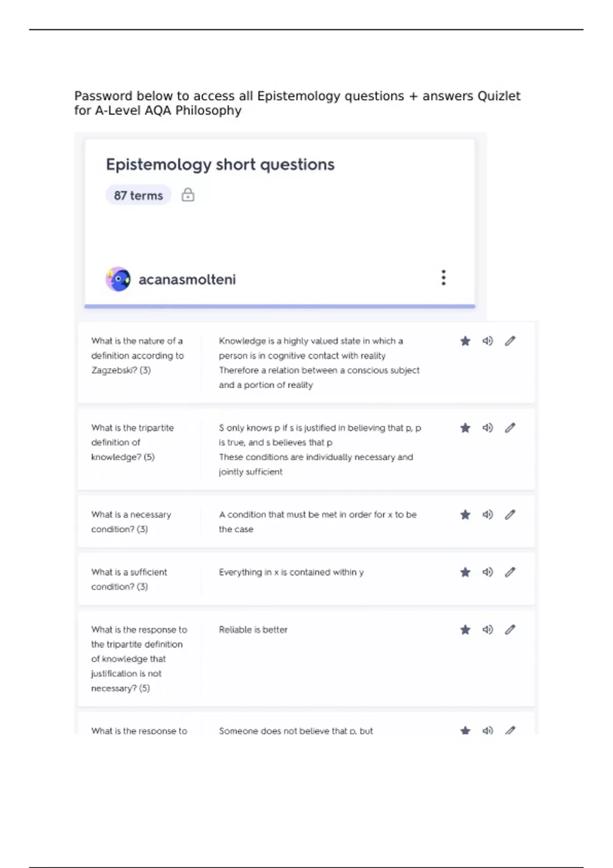Star the sufficient condition card
613x868 pixels.
point(465,572)
